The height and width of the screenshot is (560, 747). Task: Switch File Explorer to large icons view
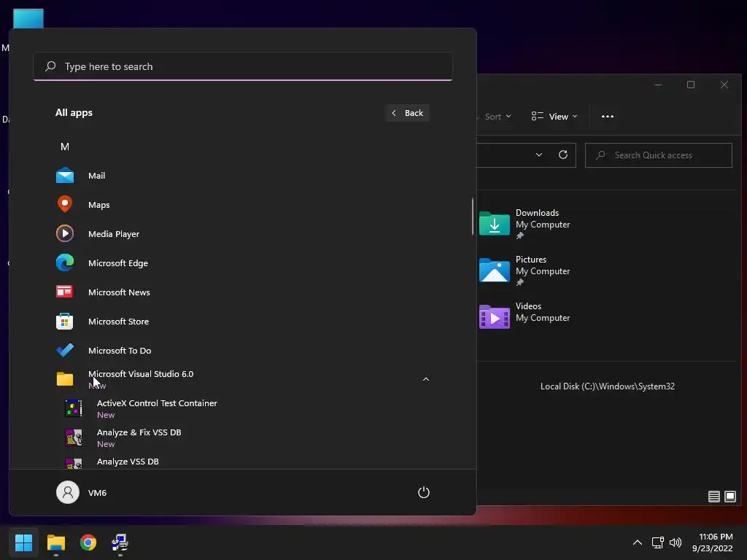pos(729,497)
